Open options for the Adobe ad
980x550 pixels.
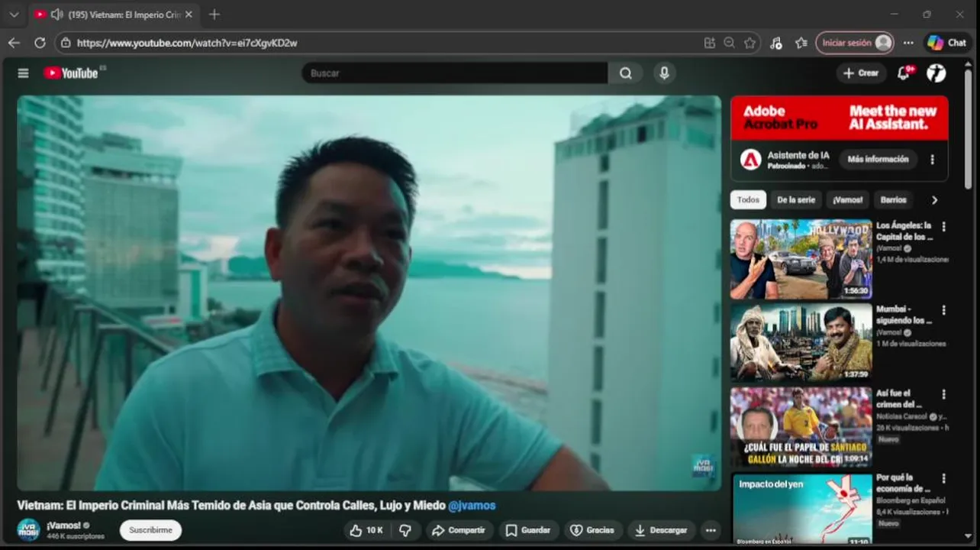[932, 160]
